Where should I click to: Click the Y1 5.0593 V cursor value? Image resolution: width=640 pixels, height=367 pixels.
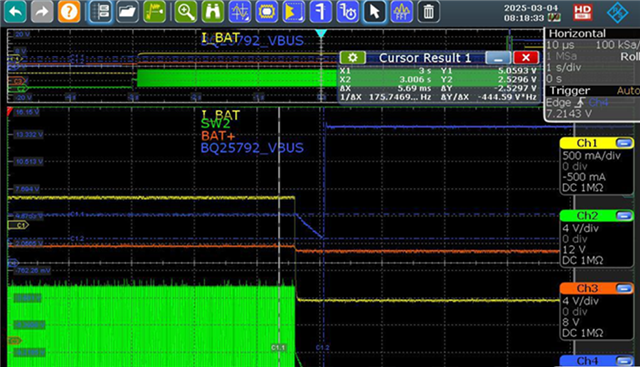517,71
